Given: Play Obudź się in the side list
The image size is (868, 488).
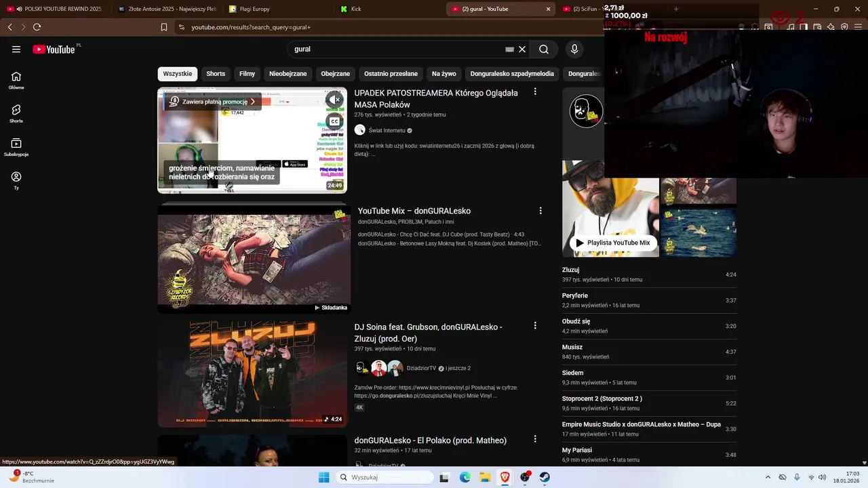Looking at the screenshot, I should click(649, 326).
